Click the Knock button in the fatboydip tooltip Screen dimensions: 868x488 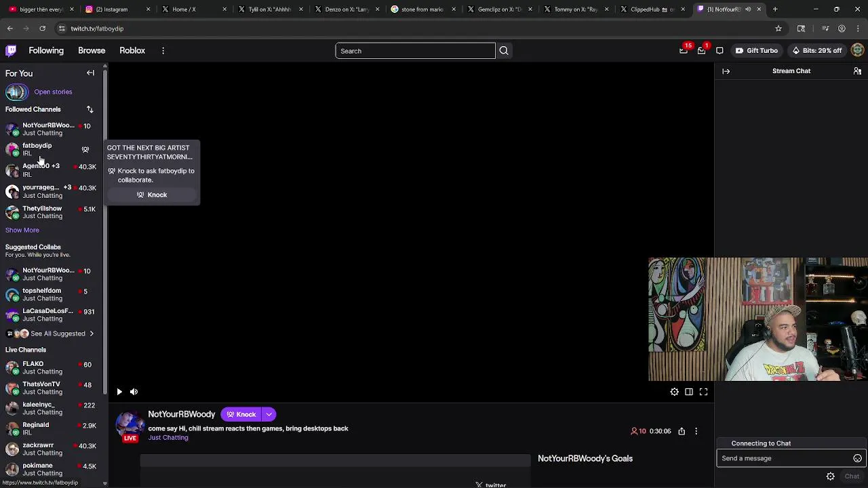pyautogui.click(x=152, y=195)
